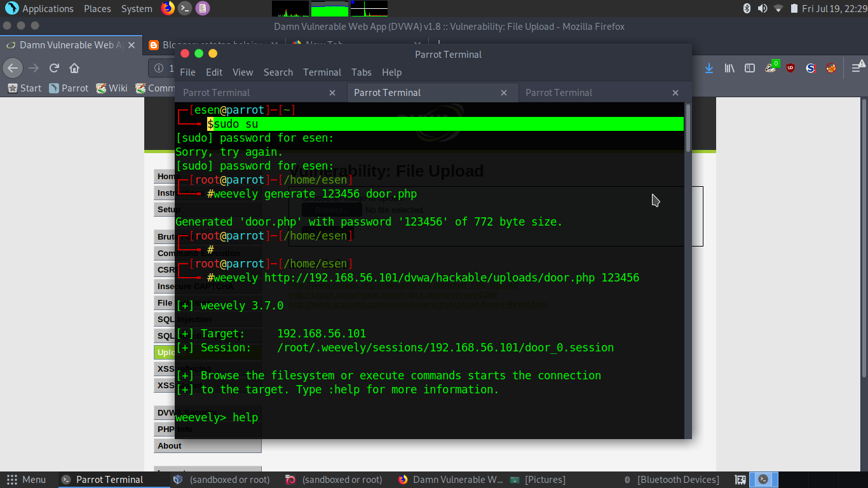Open the terminal Search menu
868x488 pixels.
click(x=278, y=72)
